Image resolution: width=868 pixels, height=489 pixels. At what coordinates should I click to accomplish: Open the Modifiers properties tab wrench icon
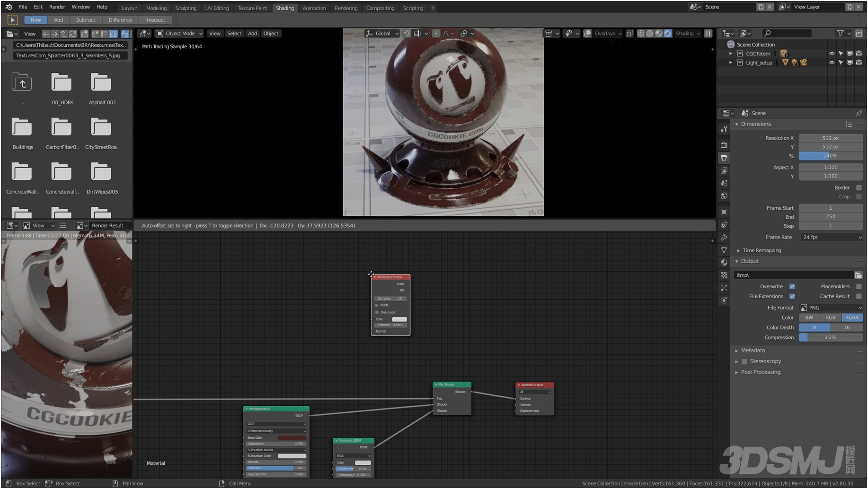724,238
